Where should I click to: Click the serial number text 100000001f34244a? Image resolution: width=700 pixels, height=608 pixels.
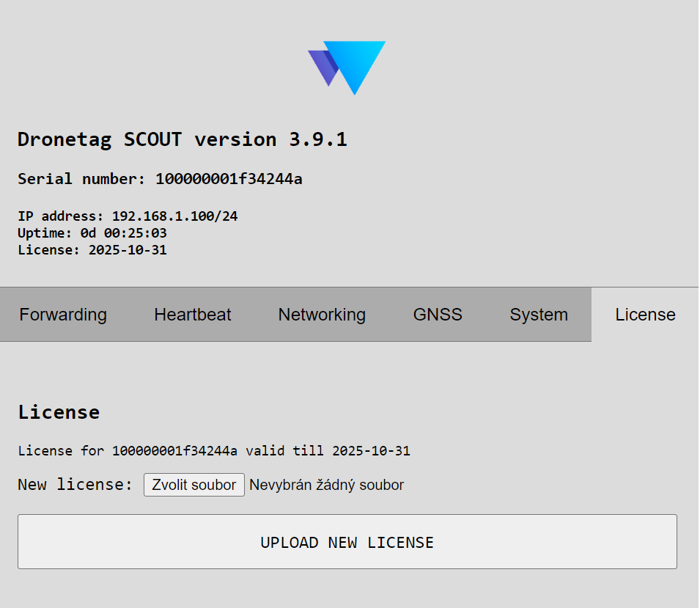pos(229,179)
